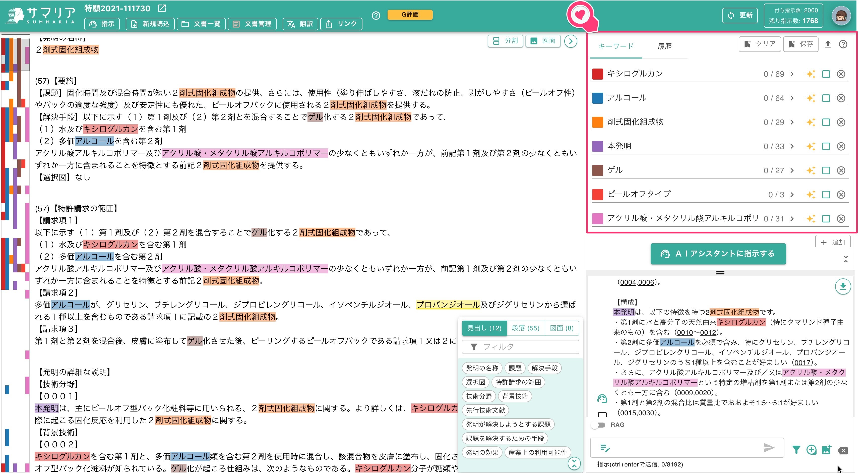Click the help question mark next to G評価

pyautogui.click(x=376, y=16)
